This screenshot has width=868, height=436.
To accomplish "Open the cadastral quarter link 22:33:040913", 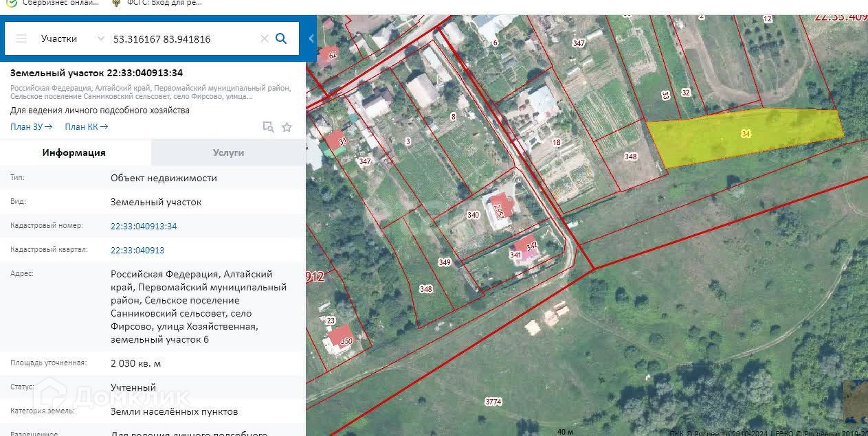I will pos(137,250).
